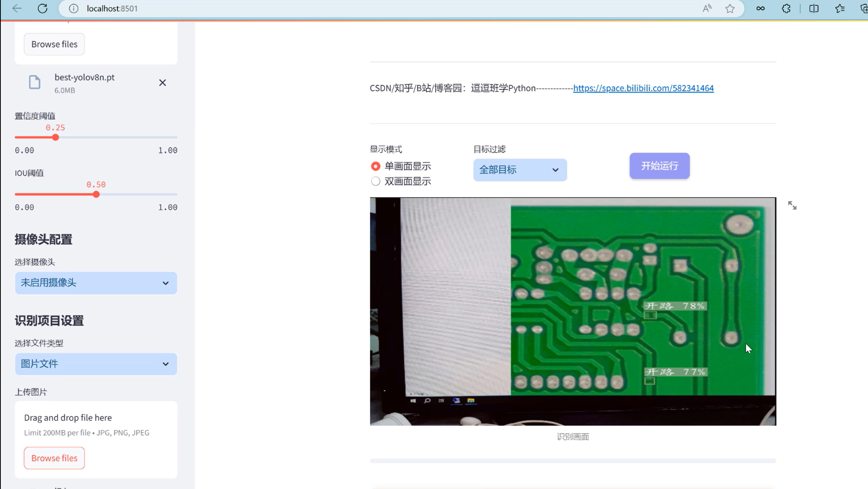View site information icon

(x=73, y=9)
